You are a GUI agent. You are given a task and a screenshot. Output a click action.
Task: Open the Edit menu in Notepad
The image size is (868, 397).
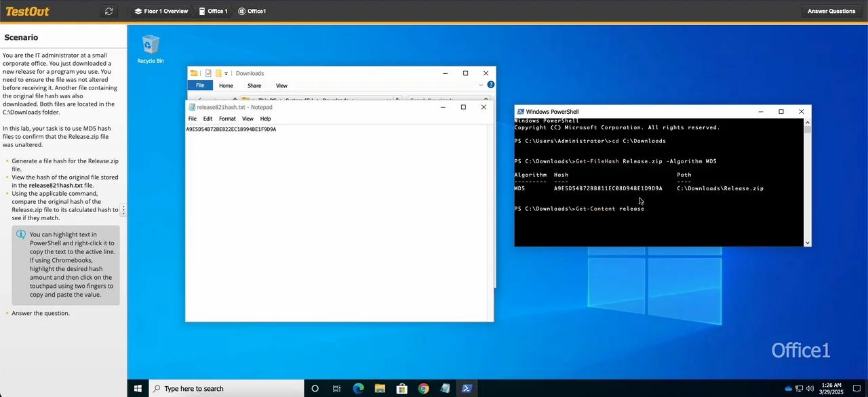pos(208,118)
